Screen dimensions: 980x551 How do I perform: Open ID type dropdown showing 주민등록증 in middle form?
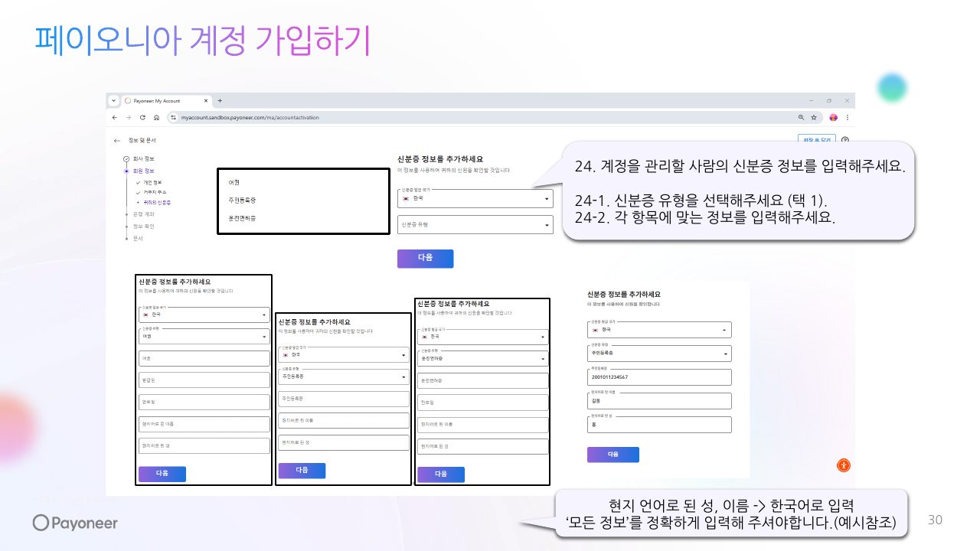coord(343,377)
